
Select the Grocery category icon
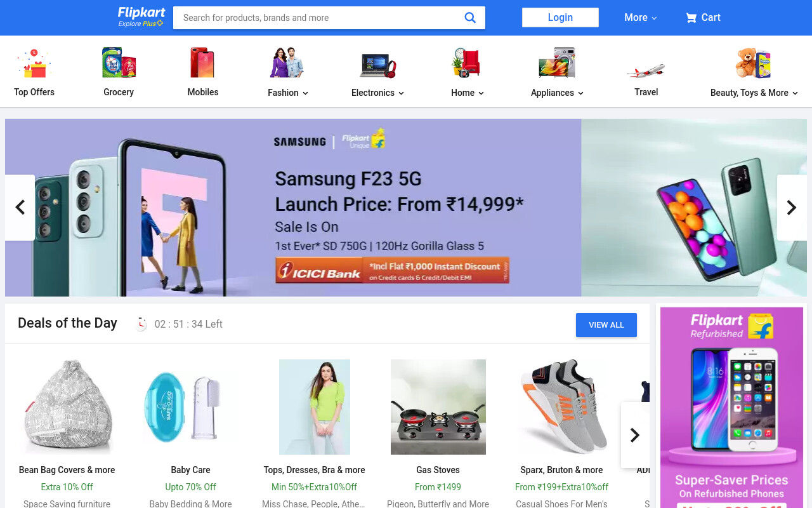coord(119,63)
